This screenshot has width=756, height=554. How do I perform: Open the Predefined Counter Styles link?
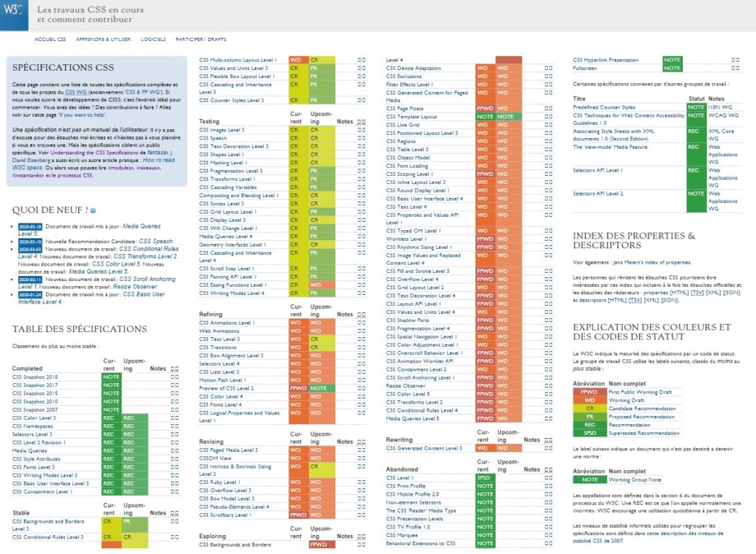pyautogui.click(x=604, y=107)
